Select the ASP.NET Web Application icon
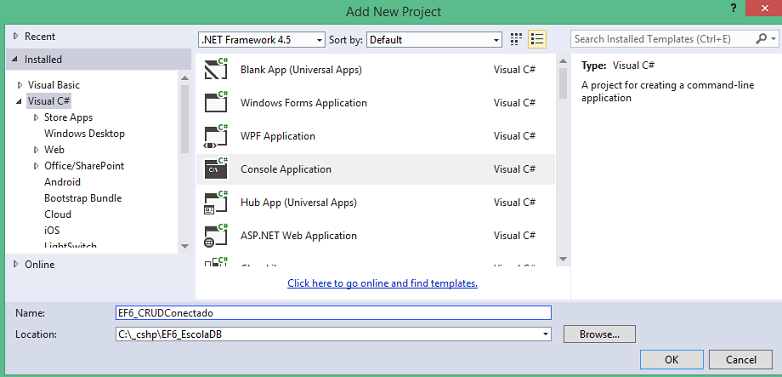 [216, 235]
